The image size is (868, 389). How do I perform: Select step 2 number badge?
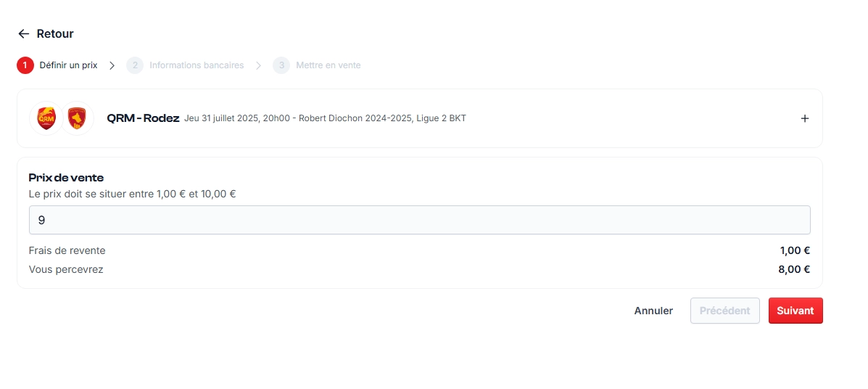135,65
